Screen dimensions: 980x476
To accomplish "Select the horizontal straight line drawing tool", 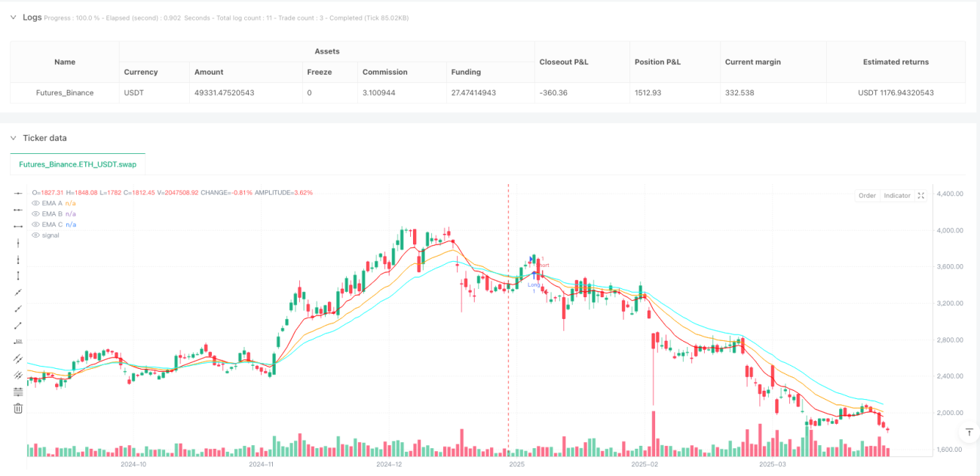I will pyautogui.click(x=18, y=193).
